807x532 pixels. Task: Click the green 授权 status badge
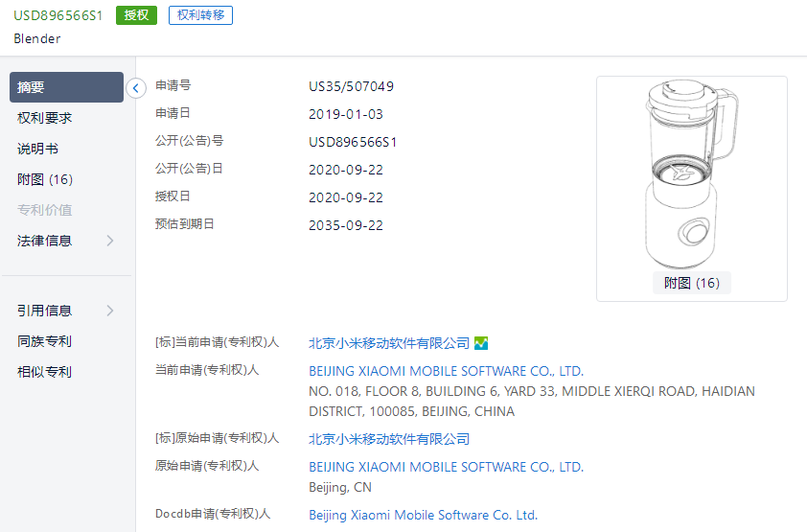click(x=136, y=15)
